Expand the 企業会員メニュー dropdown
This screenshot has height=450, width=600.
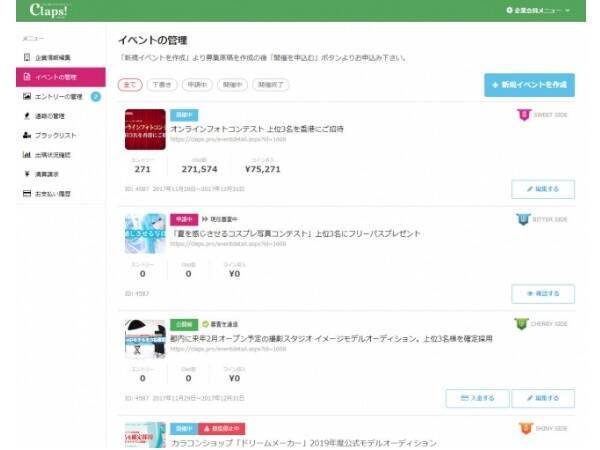538,10
